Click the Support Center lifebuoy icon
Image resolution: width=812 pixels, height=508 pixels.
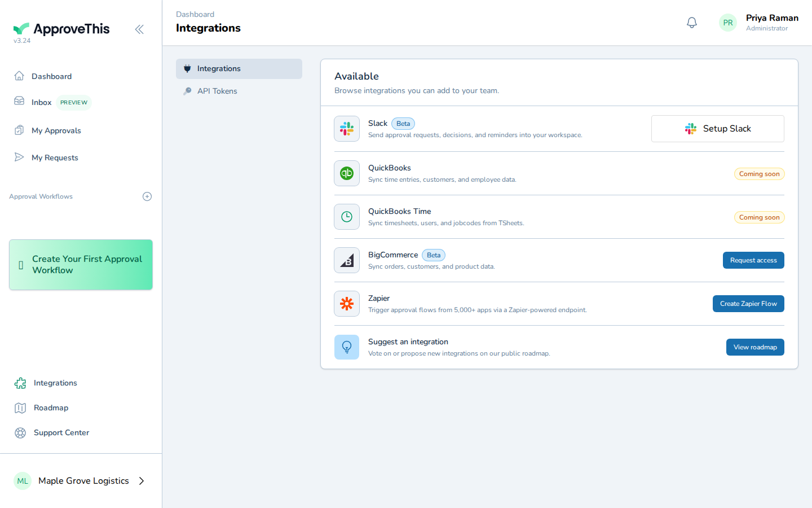pos(20,433)
